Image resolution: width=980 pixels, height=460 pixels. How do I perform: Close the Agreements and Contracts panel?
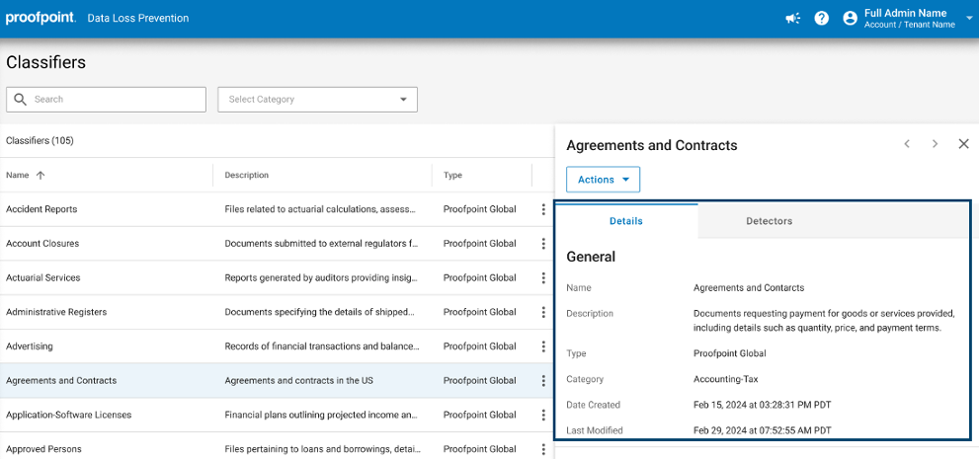coord(964,144)
